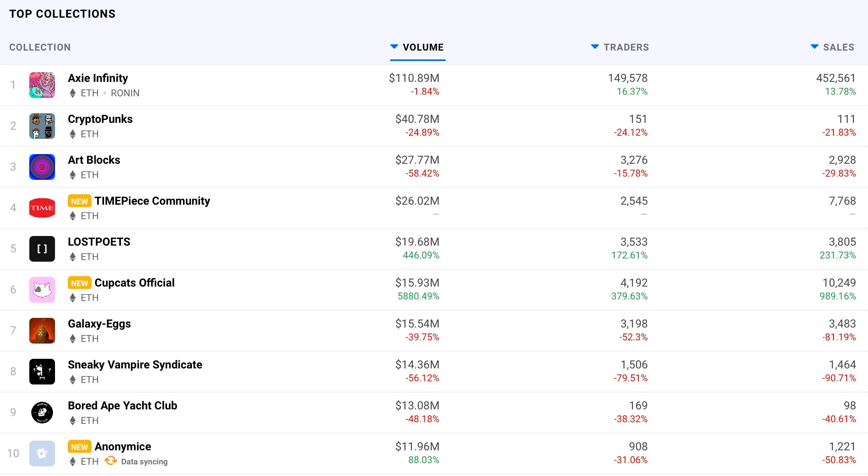Image resolution: width=868 pixels, height=476 pixels.
Task: Click the Anonymice placeholder thumbnail
Action: (42, 454)
